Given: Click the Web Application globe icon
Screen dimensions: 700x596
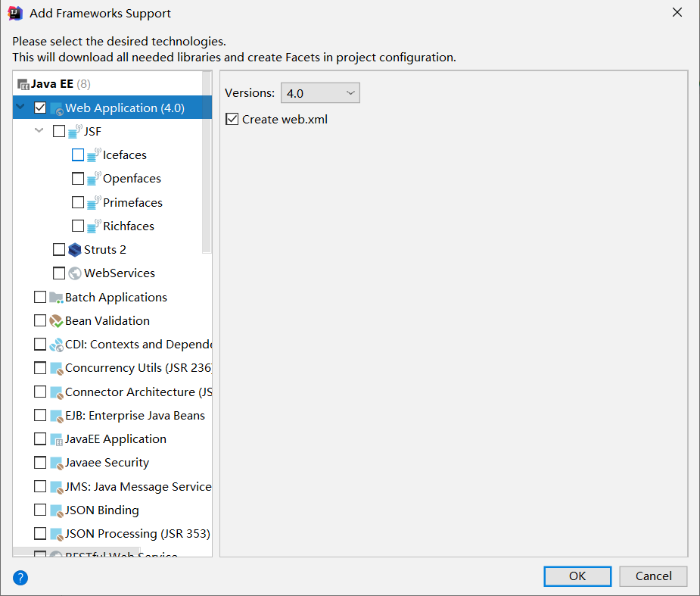Looking at the screenshot, I should [56, 108].
